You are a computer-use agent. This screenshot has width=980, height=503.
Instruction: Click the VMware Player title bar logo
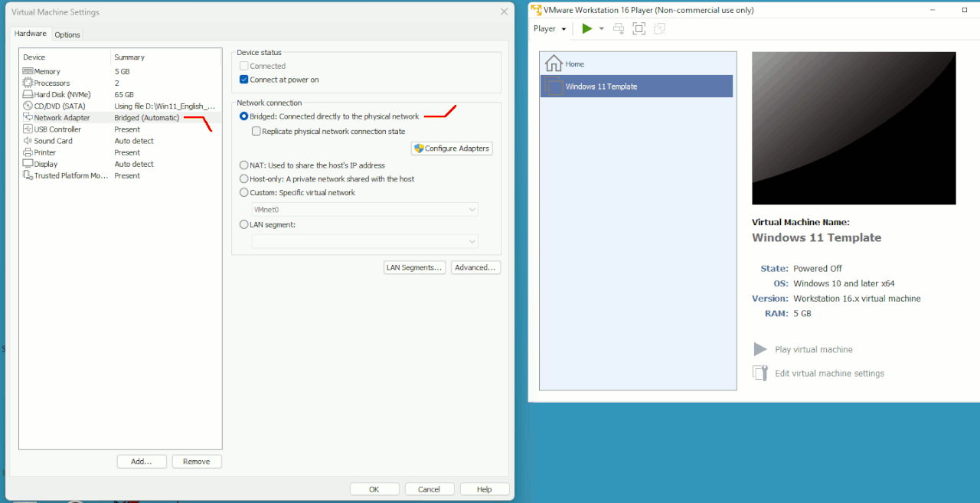pos(537,10)
